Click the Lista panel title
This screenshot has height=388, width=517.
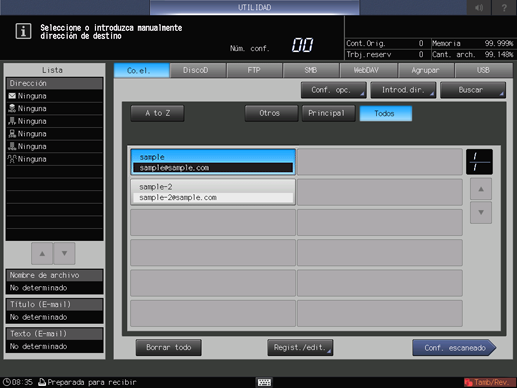(x=52, y=70)
